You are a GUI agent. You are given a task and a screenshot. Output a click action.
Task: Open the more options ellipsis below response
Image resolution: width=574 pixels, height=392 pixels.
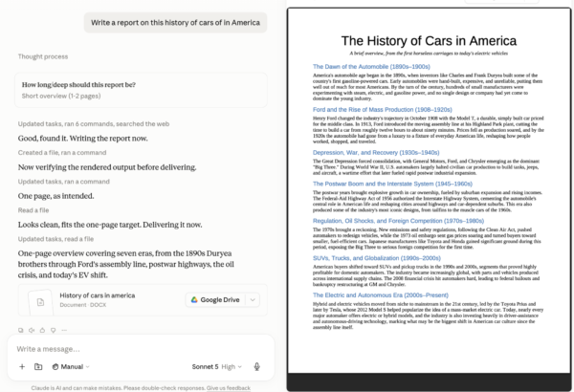tap(64, 330)
